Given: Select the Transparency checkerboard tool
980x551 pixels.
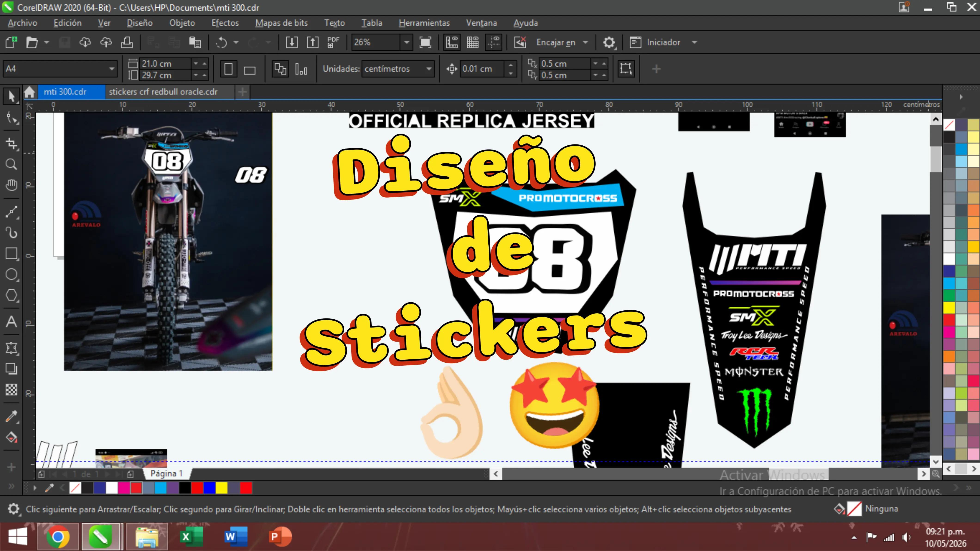Looking at the screenshot, I should (x=11, y=389).
